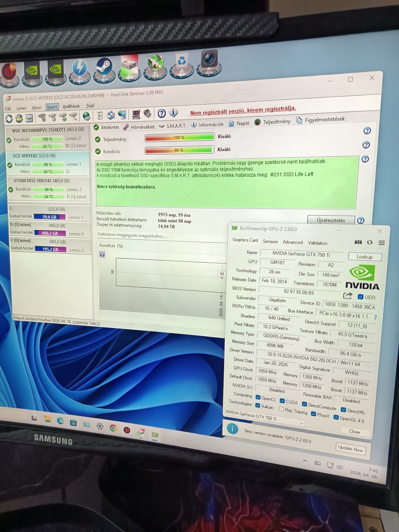Open the GPU-Z hamburger menu
The image size is (399, 532).
(x=382, y=243)
